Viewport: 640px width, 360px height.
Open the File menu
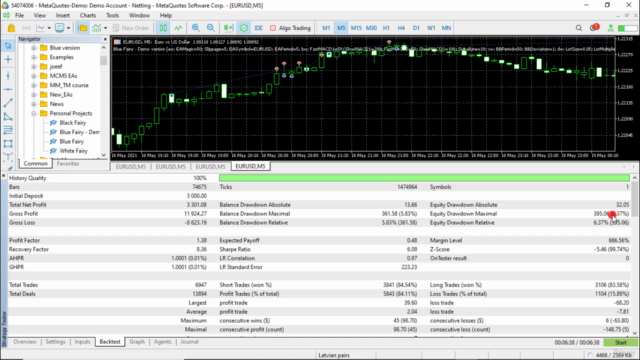(19, 16)
